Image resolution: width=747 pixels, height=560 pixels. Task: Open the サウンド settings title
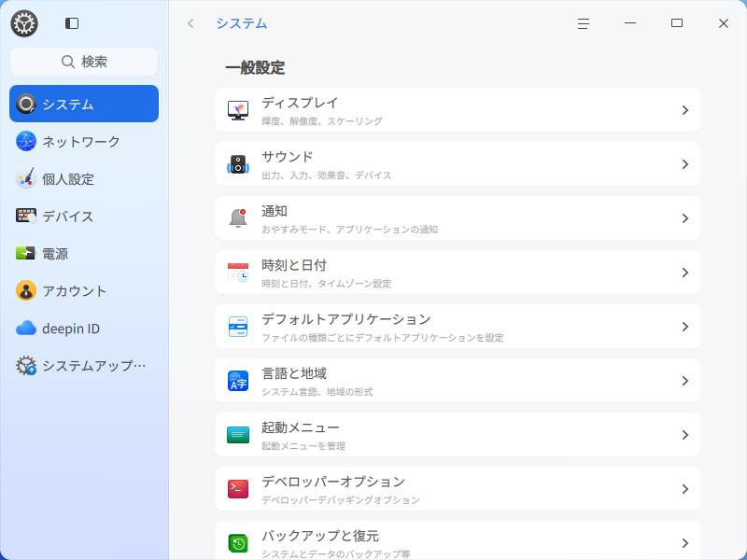pyautogui.click(x=288, y=157)
